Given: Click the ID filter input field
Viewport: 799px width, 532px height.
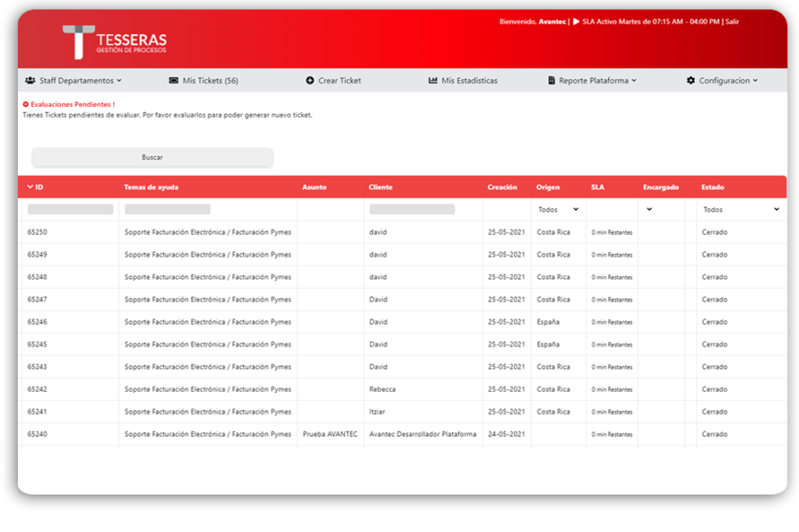Looking at the screenshot, I should point(70,210).
